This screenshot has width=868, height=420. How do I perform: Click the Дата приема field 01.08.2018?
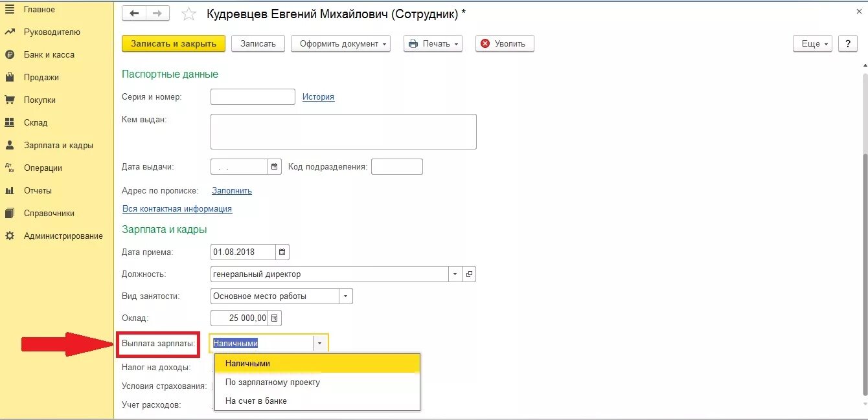point(244,252)
